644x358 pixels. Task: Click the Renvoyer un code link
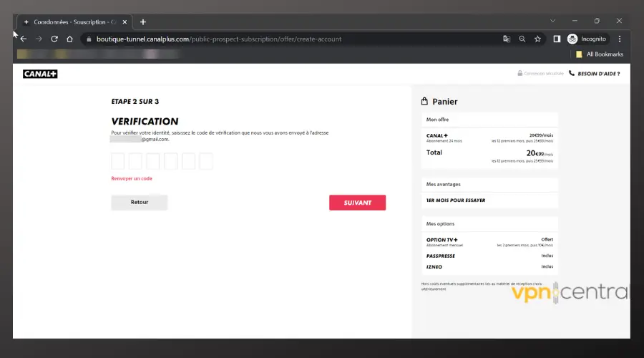[132, 178]
